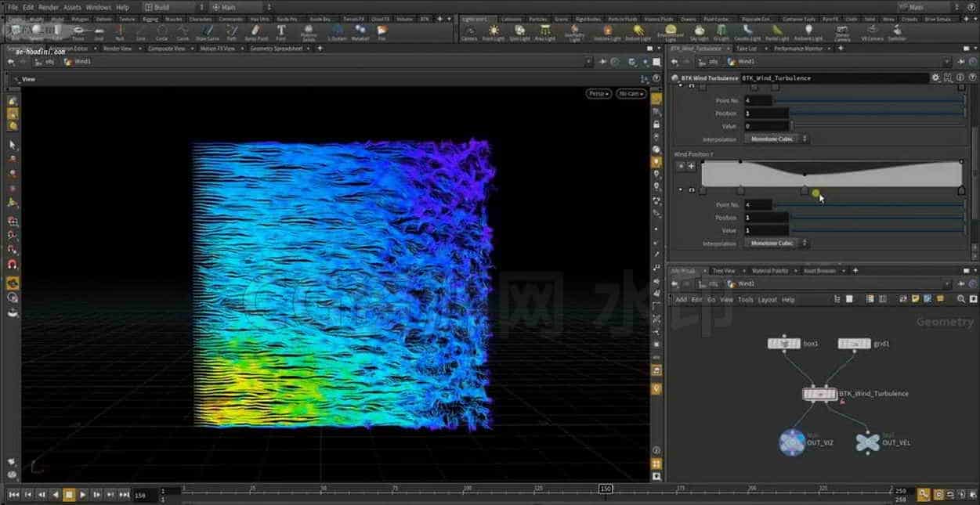Select the L-System shelf tool

pyautogui.click(x=338, y=32)
